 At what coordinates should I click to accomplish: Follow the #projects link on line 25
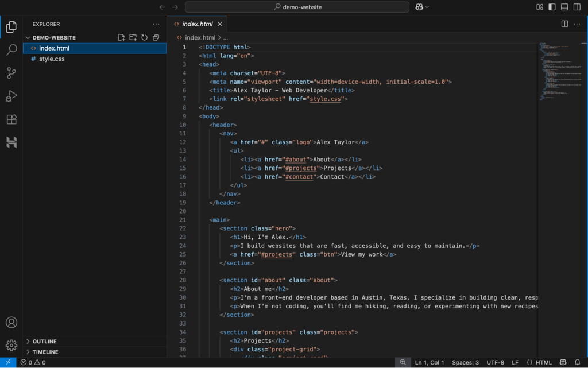276,254
